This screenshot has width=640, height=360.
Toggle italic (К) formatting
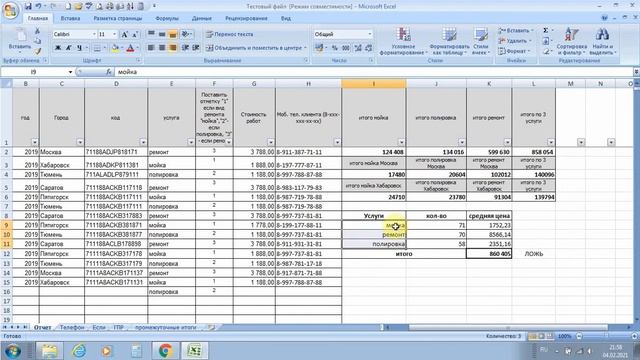pyautogui.click(x=69, y=48)
